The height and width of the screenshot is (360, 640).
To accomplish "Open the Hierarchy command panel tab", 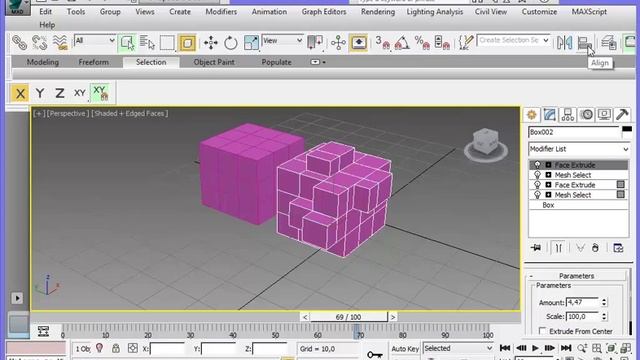I will click(568, 115).
